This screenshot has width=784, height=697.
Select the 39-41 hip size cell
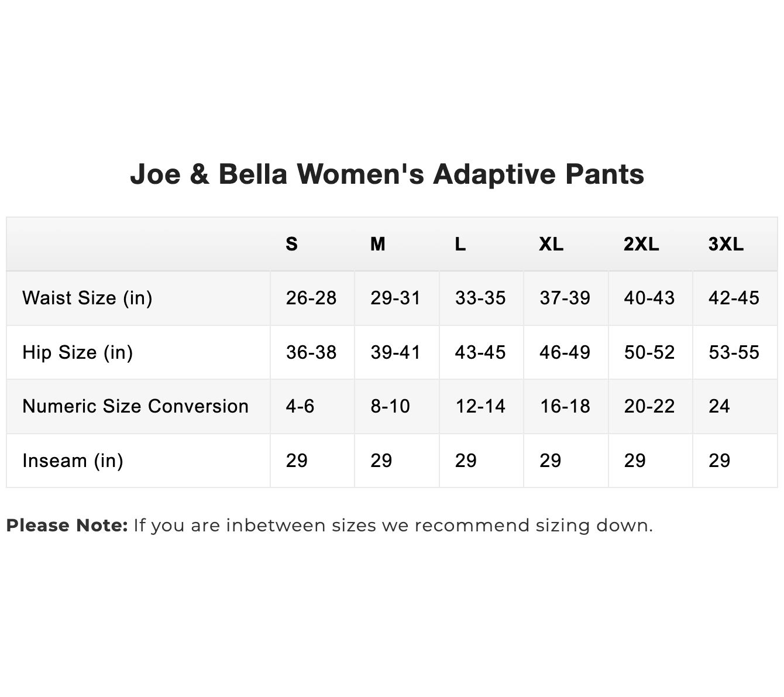[396, 352]
